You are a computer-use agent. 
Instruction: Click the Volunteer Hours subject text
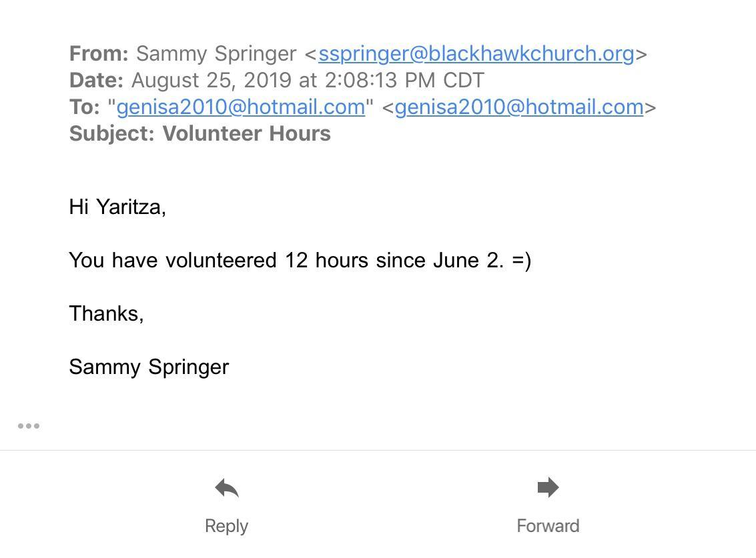tap(246, 133)
